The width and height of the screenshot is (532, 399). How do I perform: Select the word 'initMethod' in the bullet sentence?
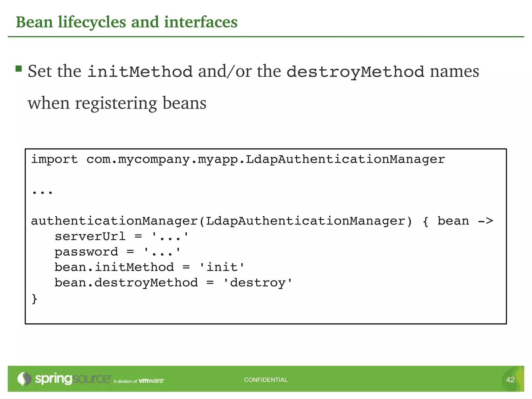[140, 72]
